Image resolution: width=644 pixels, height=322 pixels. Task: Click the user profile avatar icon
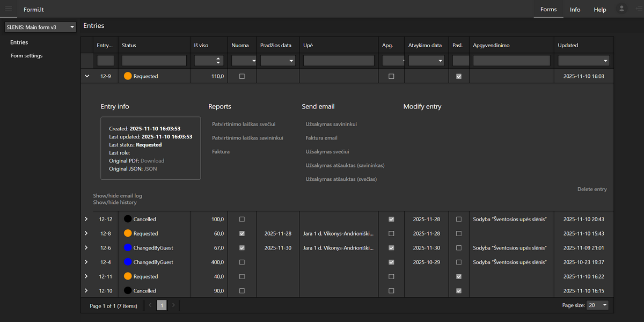click(x=622, y=9)
